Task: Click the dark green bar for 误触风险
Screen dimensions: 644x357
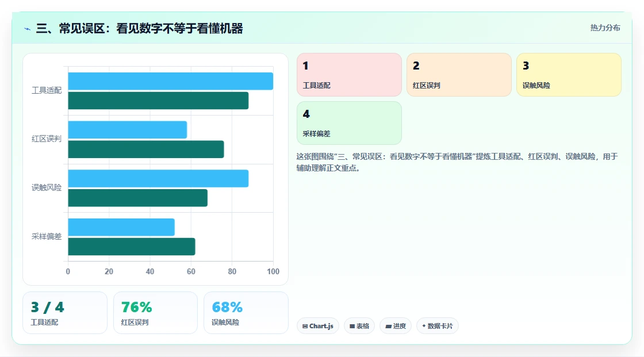Action: pyautogui.click(x=137, y=198)
